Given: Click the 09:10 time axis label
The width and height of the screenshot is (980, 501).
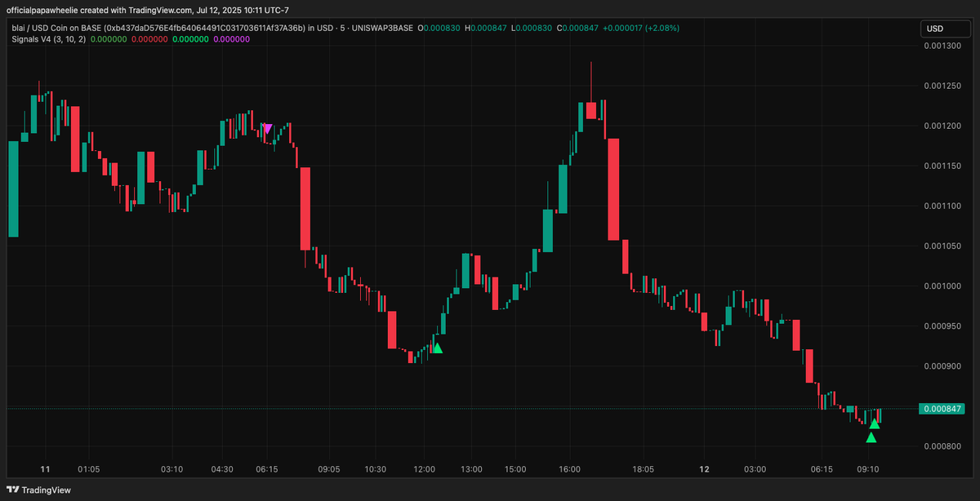Looking at the screenshot, I should (x=867, y=469).
